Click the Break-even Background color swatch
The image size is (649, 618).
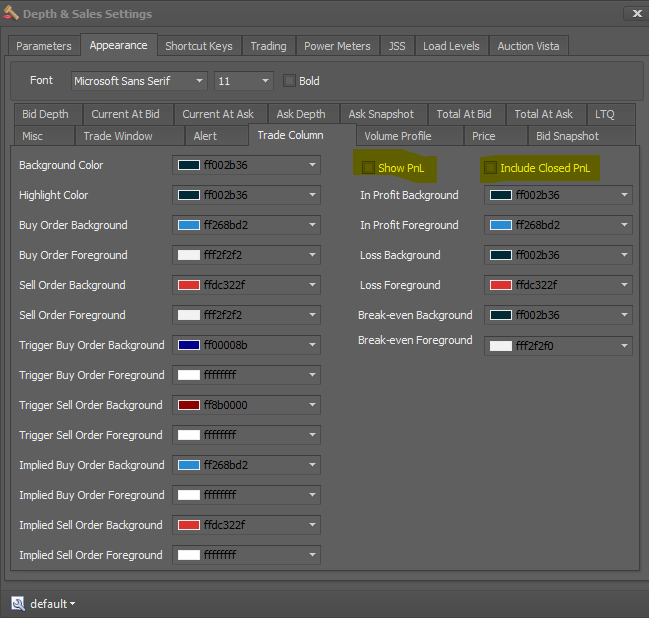click(x=501, y=315)
